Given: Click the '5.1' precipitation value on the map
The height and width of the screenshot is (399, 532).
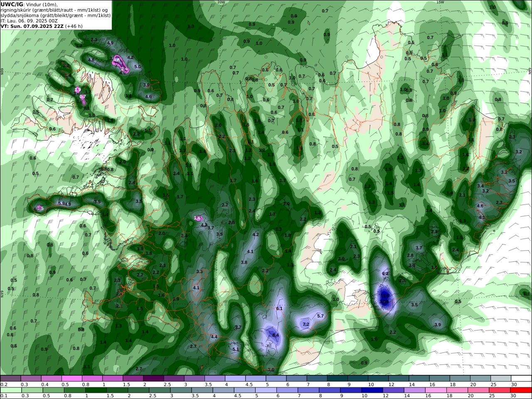Looking at the screenshot, I should click(x=236, y=349).
